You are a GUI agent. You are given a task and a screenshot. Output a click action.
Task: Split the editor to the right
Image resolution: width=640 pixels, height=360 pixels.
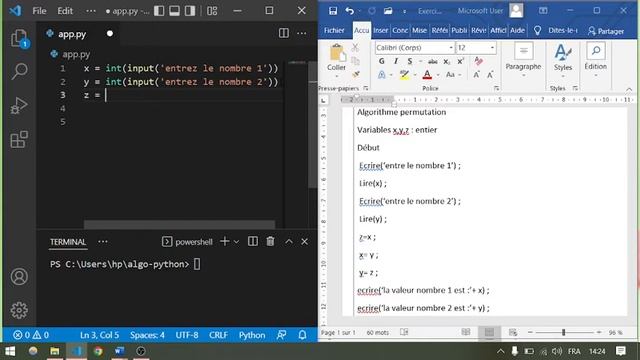tap(283, 33)
